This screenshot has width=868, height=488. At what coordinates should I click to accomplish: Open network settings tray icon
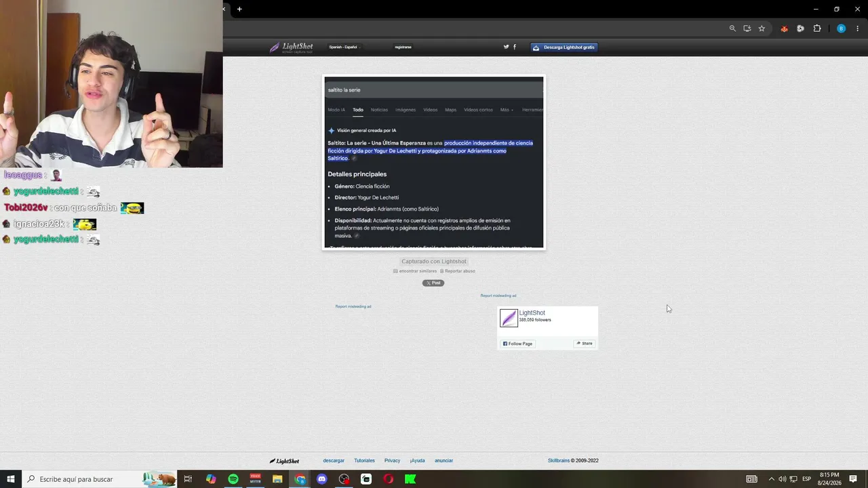click(793, 479)
